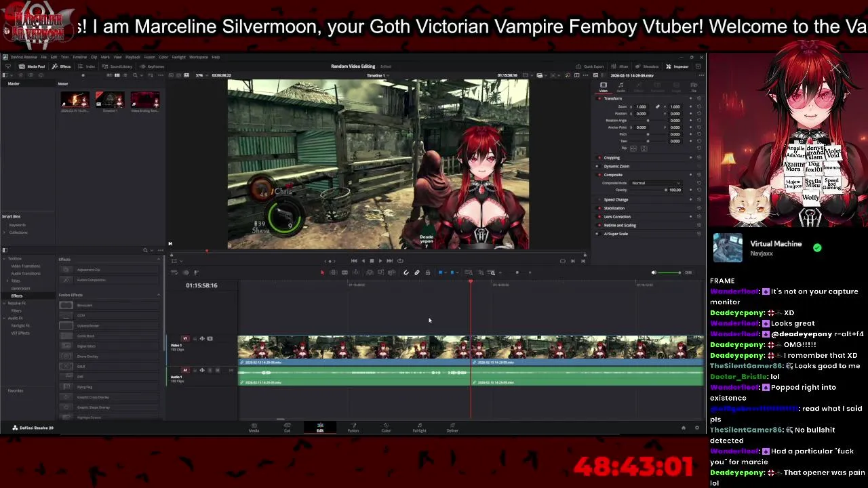
Task: Open the Project Manager home icon
Action: 683,428
